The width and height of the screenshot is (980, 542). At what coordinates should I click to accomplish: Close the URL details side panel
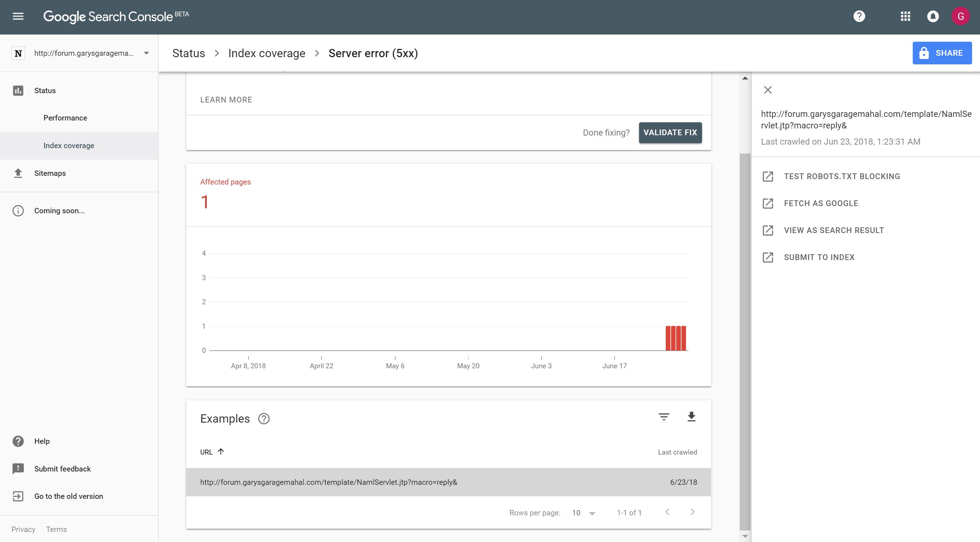(768, 90)
